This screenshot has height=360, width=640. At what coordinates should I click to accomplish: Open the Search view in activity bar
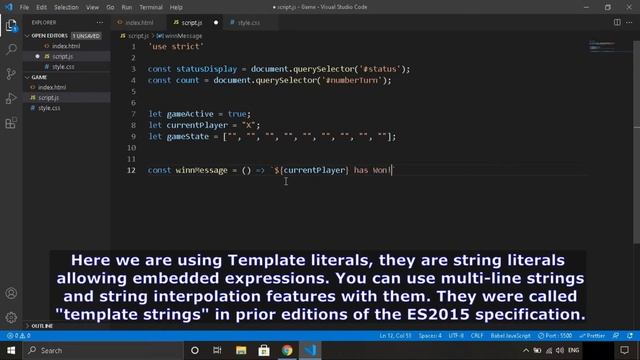click(11, 49)
